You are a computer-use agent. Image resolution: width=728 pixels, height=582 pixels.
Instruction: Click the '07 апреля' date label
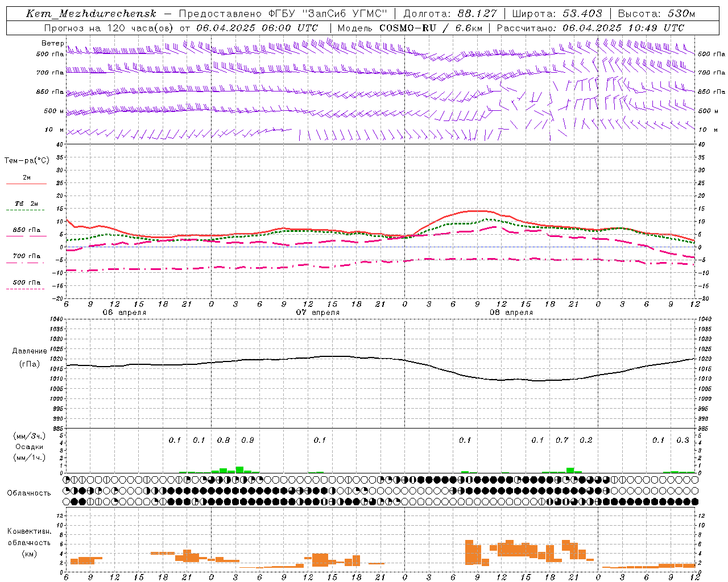pos(317,313)
